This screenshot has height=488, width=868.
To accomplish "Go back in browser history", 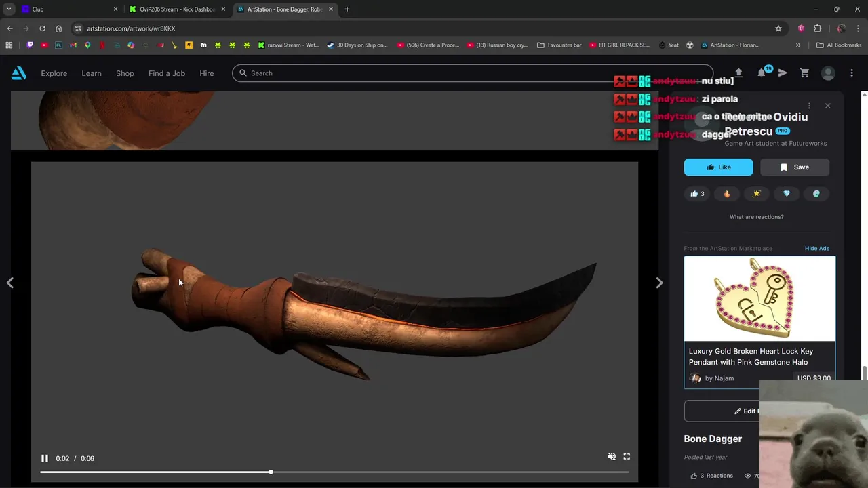I will [x=9, y=28].
